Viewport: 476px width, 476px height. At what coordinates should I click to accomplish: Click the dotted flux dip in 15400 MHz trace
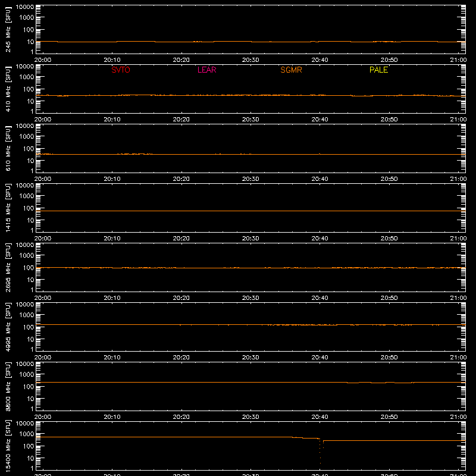point(320,451)
